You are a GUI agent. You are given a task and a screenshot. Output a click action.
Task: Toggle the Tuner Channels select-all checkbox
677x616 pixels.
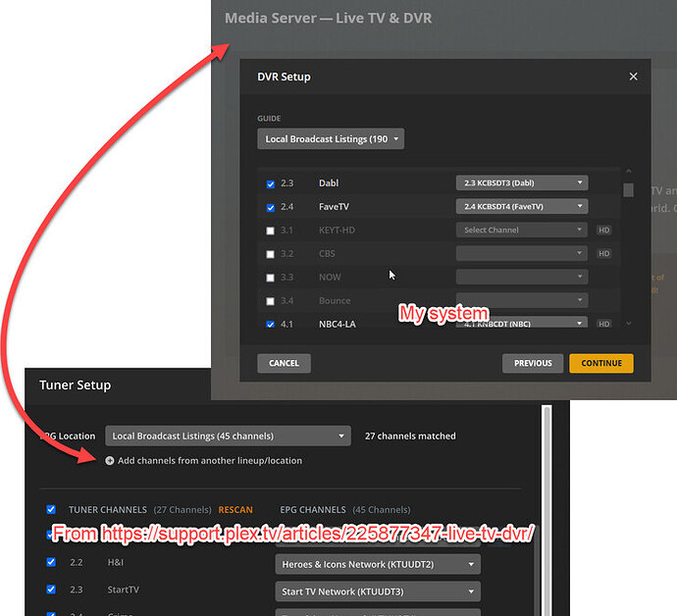tap(51, 509)
